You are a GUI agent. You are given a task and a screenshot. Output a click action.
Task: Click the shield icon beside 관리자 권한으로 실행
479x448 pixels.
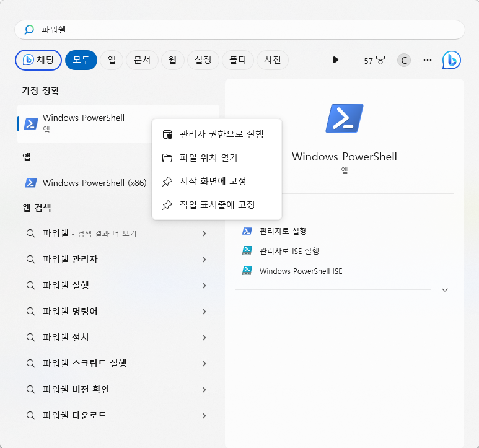pos(167,134)
